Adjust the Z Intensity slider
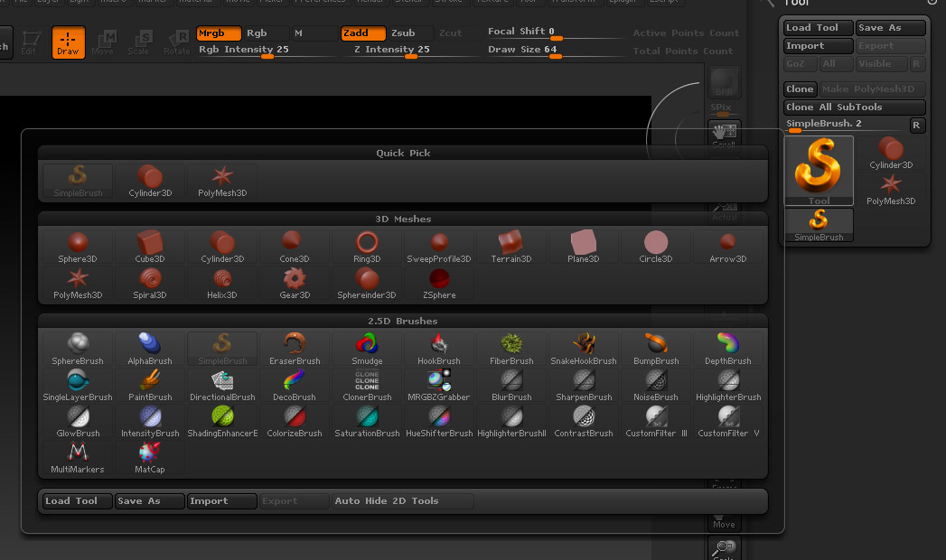The height and width of the screenshot is (560, 946). pos(410,50)
